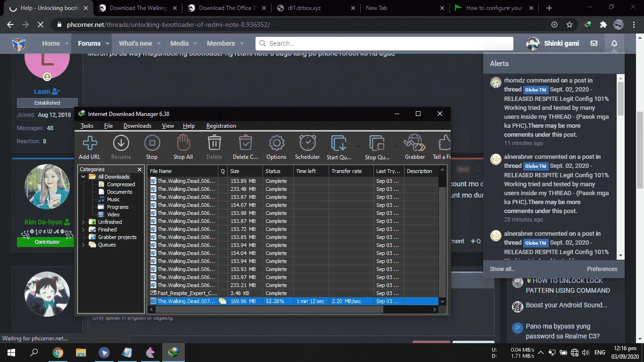644x362 pixels.
Task: Open the volume icon in system tray
Action: click(x=585, y=353)
